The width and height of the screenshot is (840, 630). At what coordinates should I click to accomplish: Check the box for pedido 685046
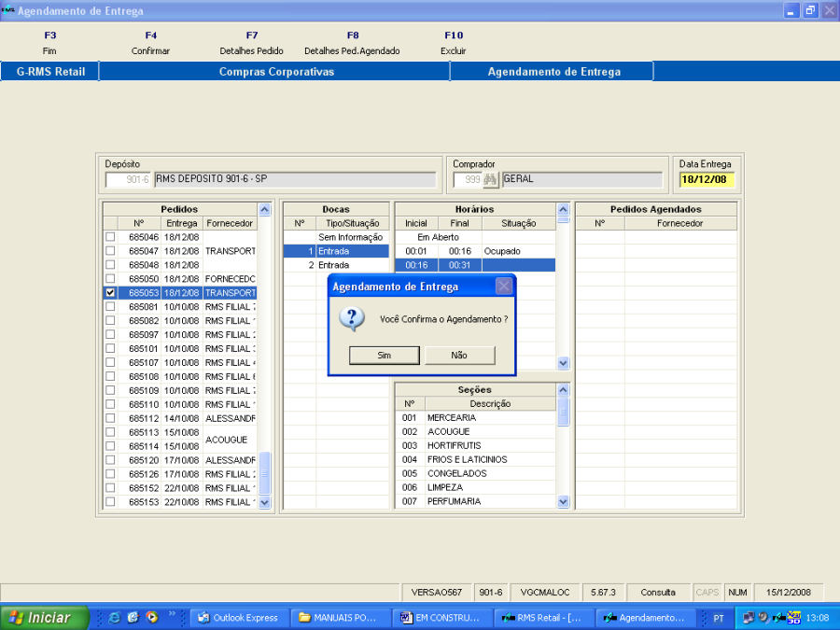[x=111, y=237]
